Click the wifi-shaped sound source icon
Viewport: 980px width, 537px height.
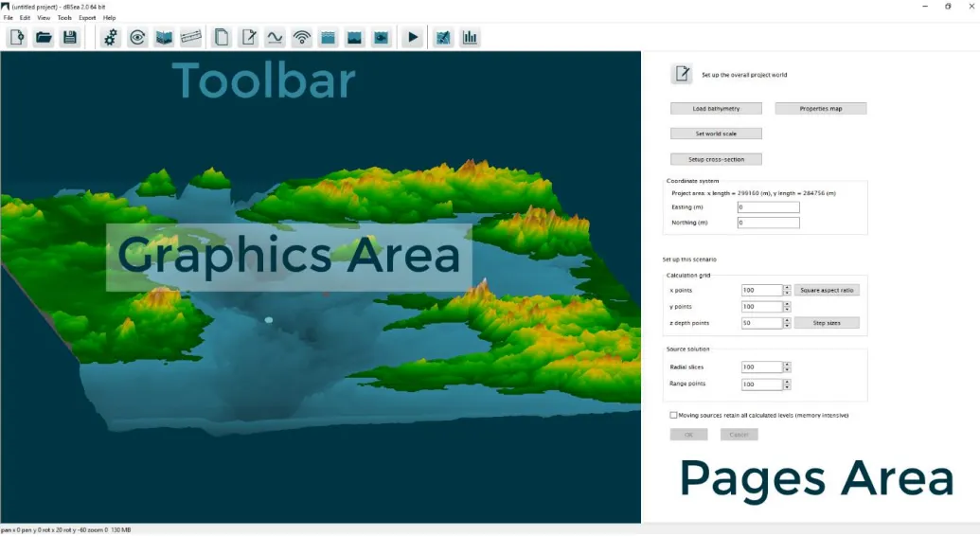pyautogui.click(x=302, y=38)
